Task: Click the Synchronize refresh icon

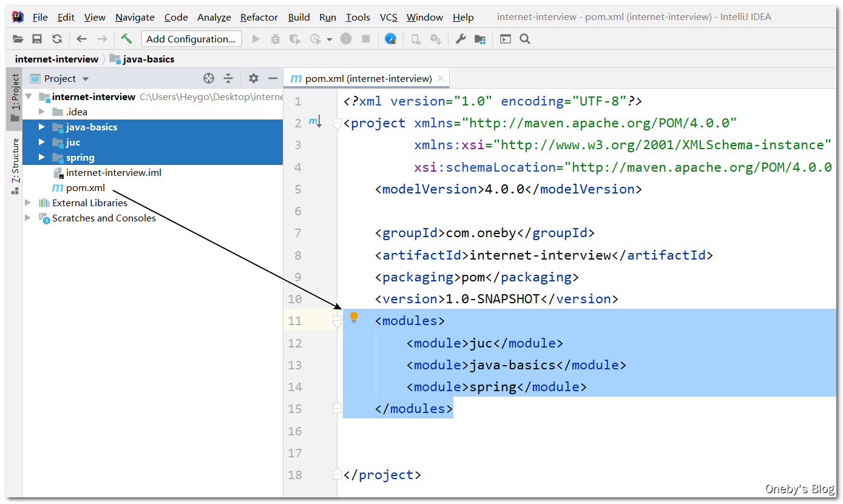Action: [x=57, y=39]
